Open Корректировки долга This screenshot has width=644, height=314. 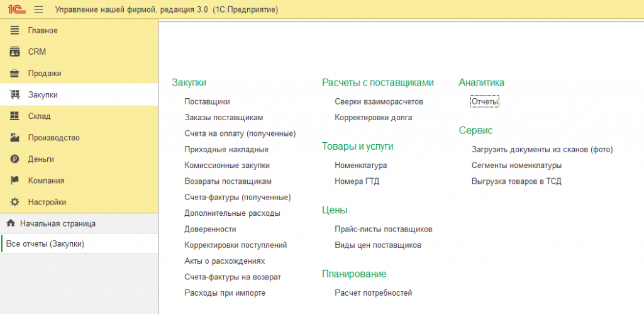coord(374,118)
